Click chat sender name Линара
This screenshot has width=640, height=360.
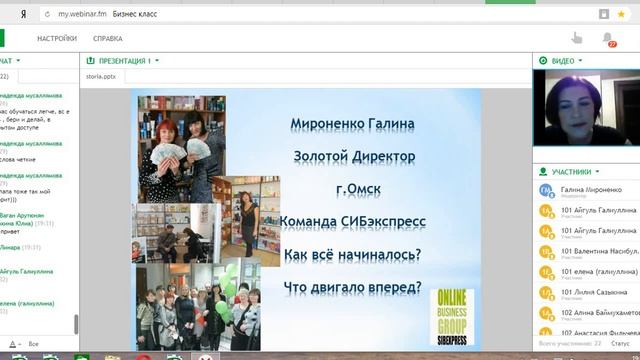(10, 247)
